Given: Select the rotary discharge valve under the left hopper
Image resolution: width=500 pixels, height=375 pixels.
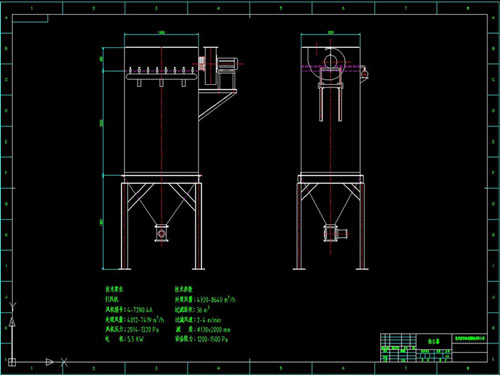Looking at the screenshot, I should tap(161, 233).
